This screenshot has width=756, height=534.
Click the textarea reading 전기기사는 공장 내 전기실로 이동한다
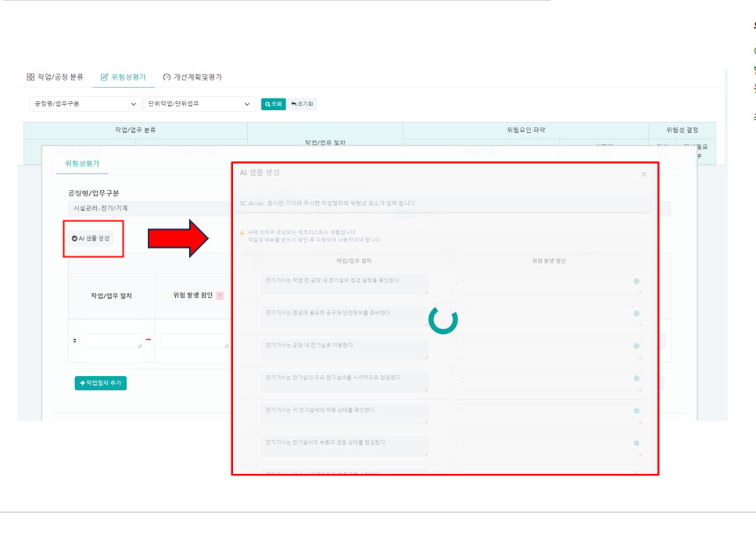click(x=344, y=349)
